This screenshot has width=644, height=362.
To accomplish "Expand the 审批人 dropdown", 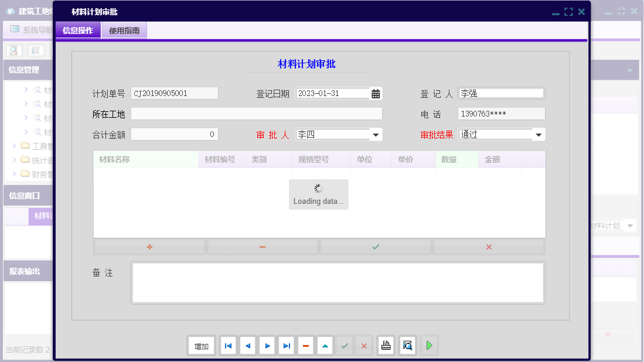I will pos(376,135).
